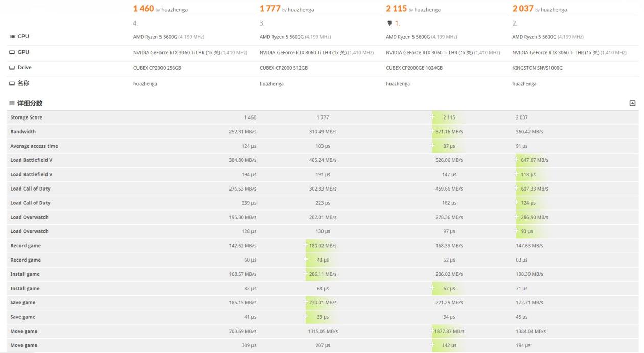This screenshot has width=644, height=353.
Task: Select the CUBEX CP2000 256GB drive entry
Action: 157,68
